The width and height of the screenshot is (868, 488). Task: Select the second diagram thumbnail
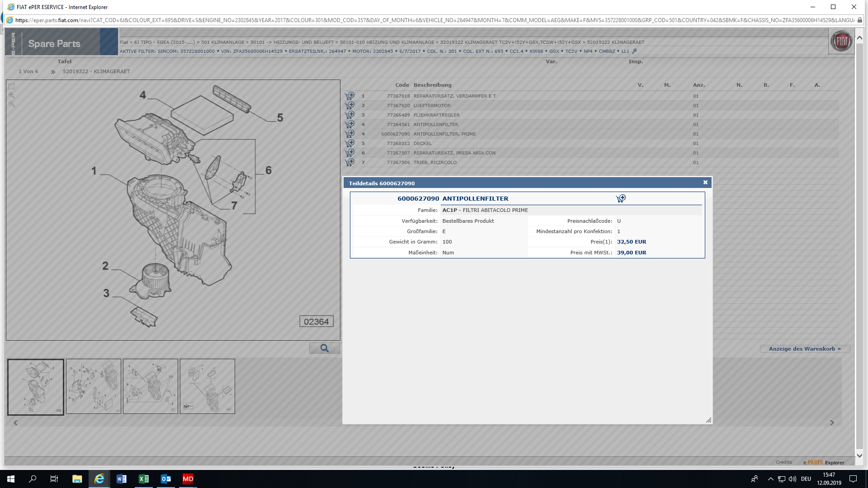[x=94, y=386]
